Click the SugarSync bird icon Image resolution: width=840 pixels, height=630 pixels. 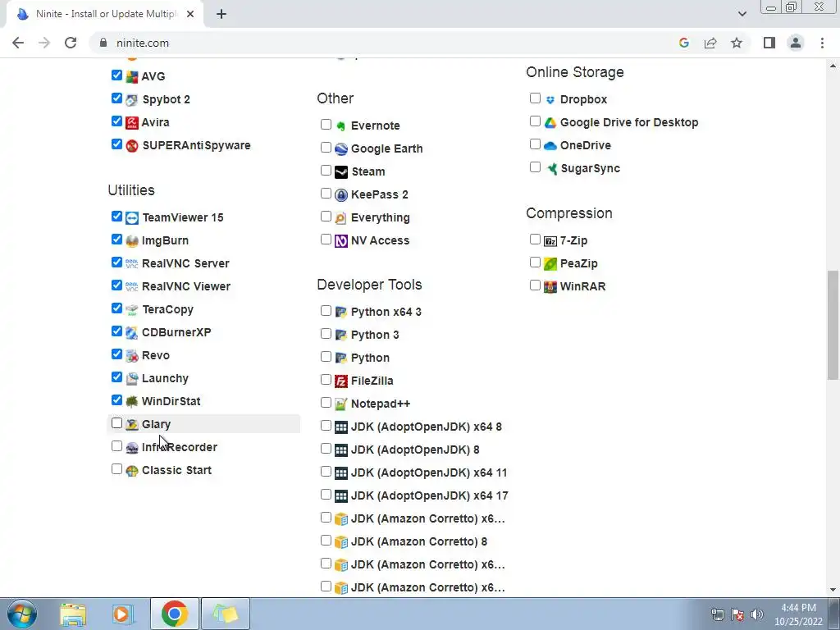point(551,169)
